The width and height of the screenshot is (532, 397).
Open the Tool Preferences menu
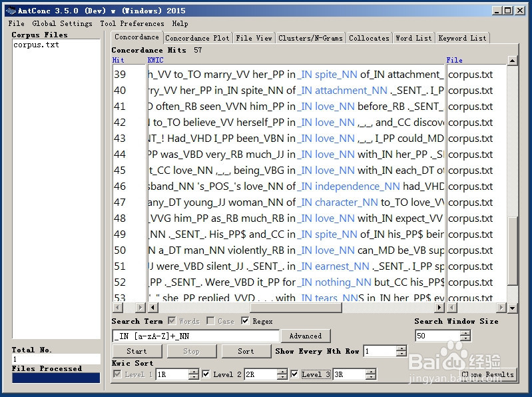click(132, 23)
